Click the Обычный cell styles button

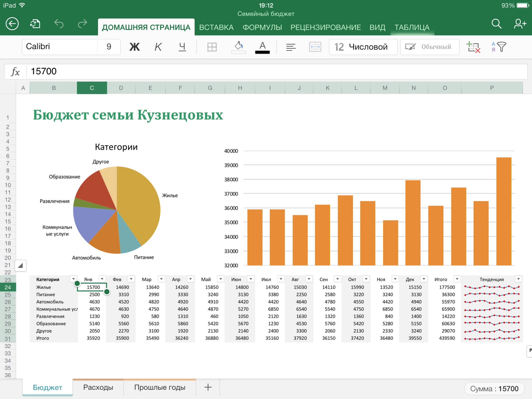coord(430,47)
